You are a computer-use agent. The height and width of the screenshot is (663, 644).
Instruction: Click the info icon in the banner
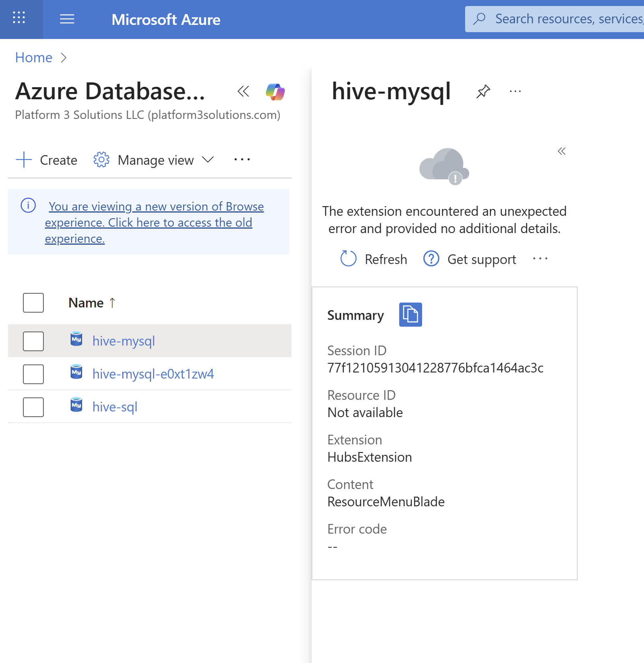28,205
